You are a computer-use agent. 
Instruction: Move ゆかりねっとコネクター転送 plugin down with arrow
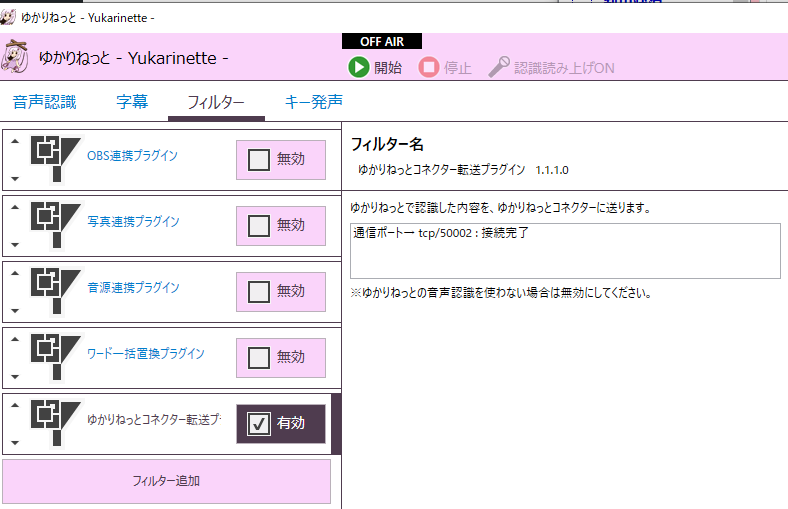pyautogui.click(x=15, y=443)
